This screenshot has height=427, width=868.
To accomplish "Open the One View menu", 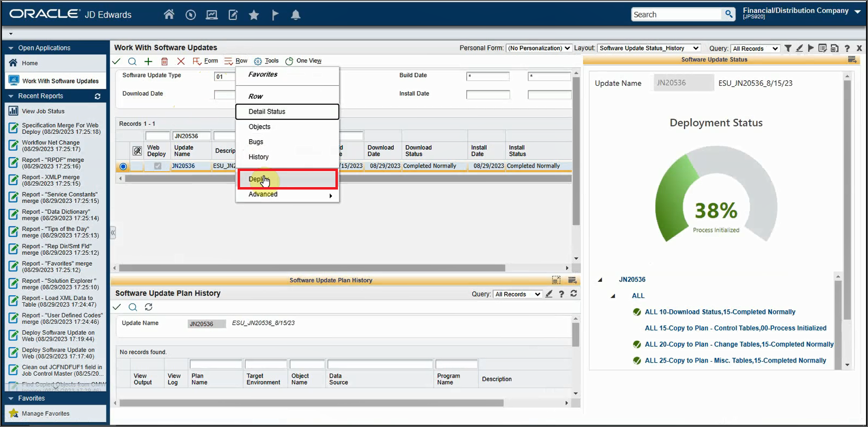I will point(303,61).
